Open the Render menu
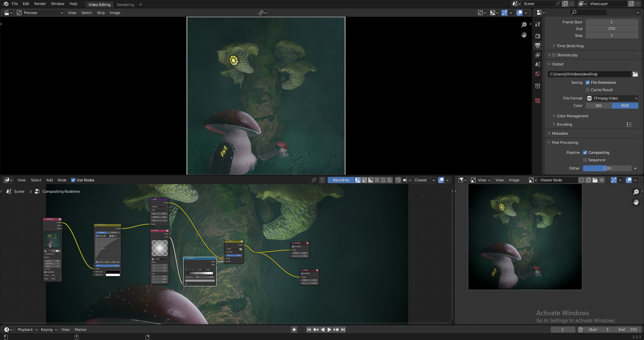Viewport: 644px width, 340px height. pos(40,4)
